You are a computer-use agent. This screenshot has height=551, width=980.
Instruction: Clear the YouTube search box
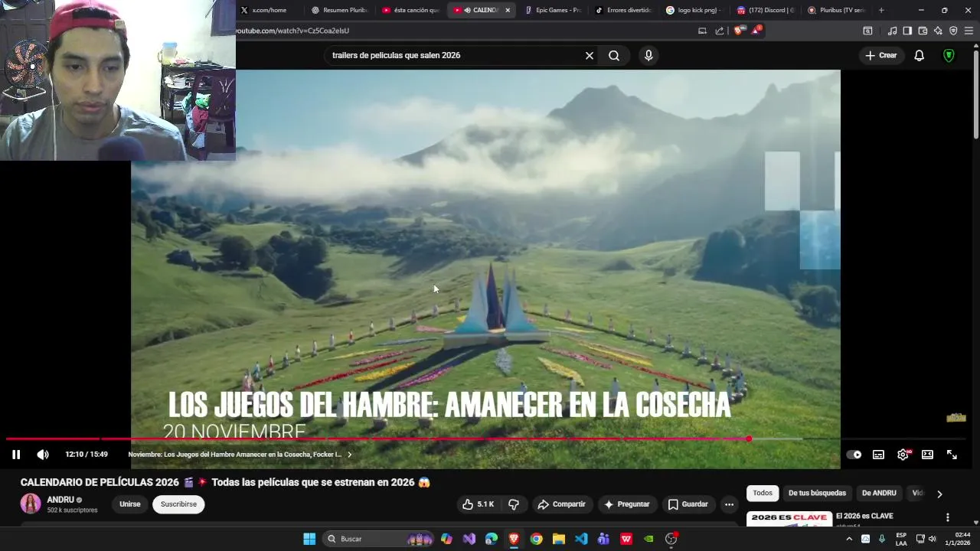(x=590, y=55)
